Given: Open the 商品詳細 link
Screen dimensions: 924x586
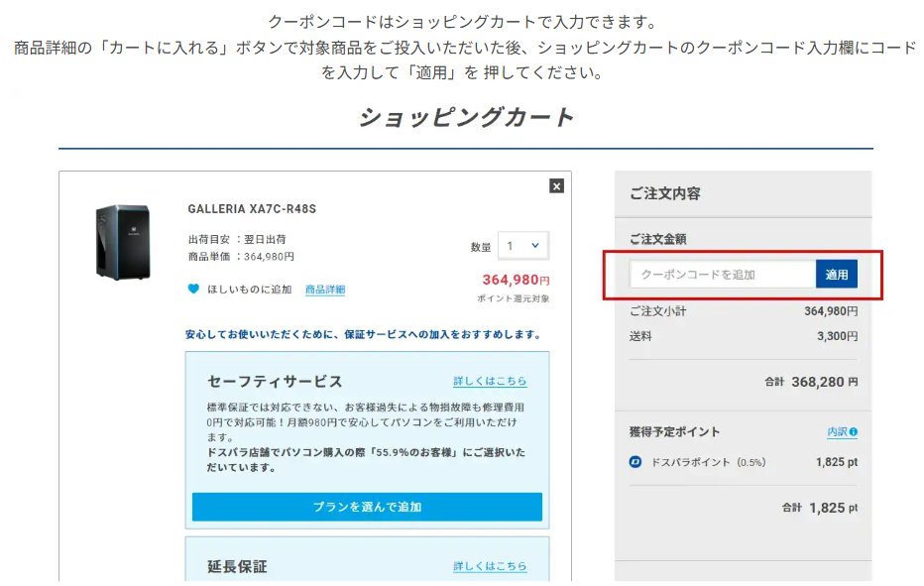Looking at the screenshot, I should [325, 289].
